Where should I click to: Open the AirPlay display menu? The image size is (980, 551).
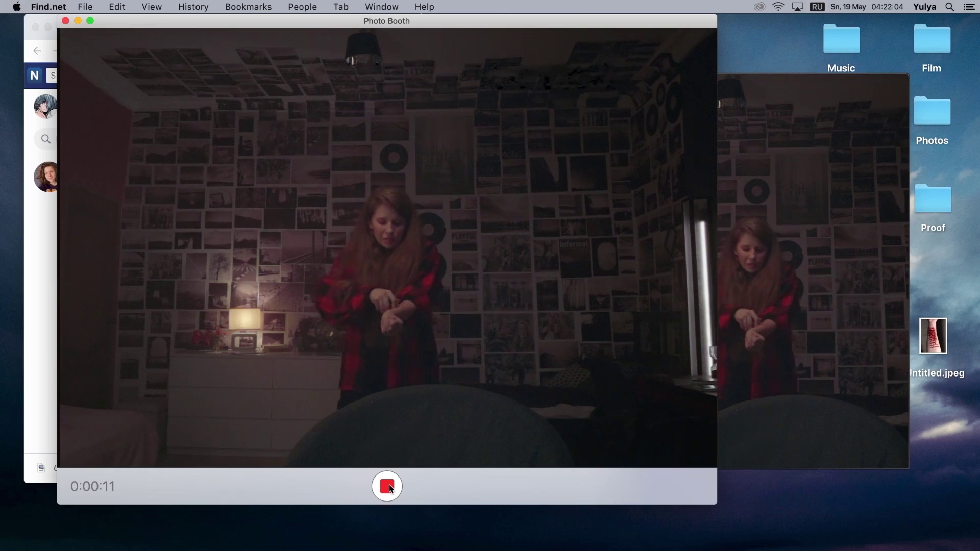click(797, 7)
